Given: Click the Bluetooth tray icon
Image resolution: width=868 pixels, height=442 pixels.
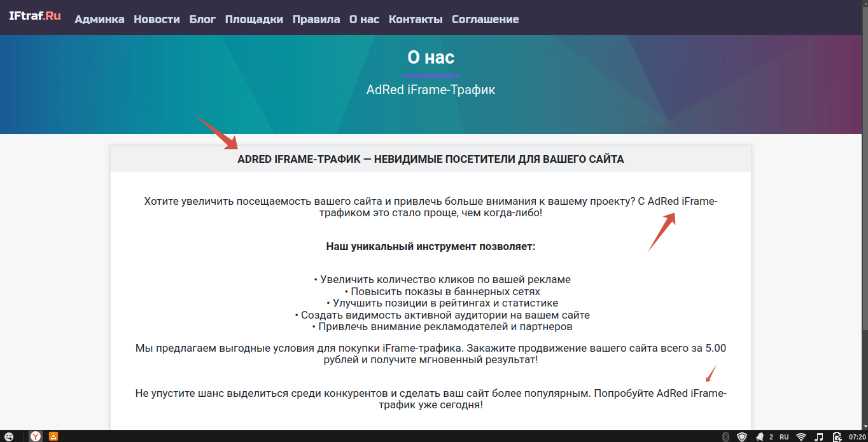Looking at the screenshot, I should tap(725, 437).
